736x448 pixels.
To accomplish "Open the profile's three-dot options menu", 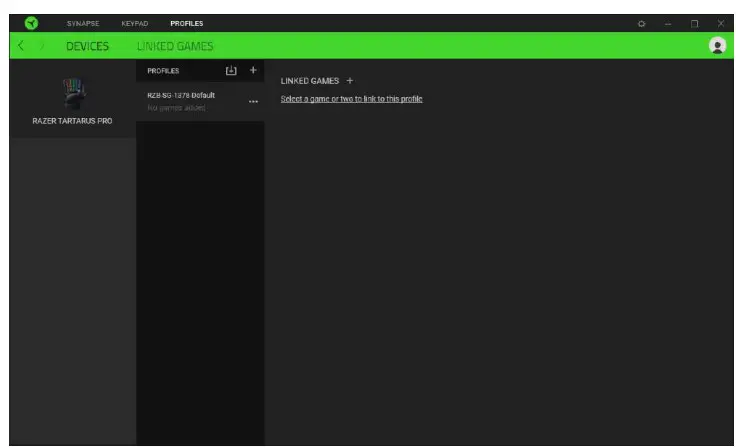I will 253,101.
